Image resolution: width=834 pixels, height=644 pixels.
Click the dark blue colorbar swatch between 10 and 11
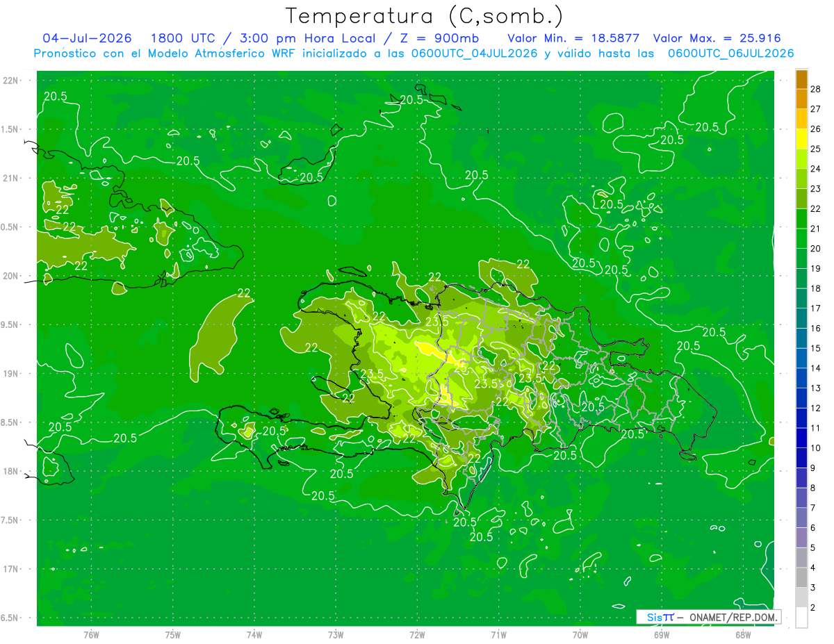coord(801,438)
